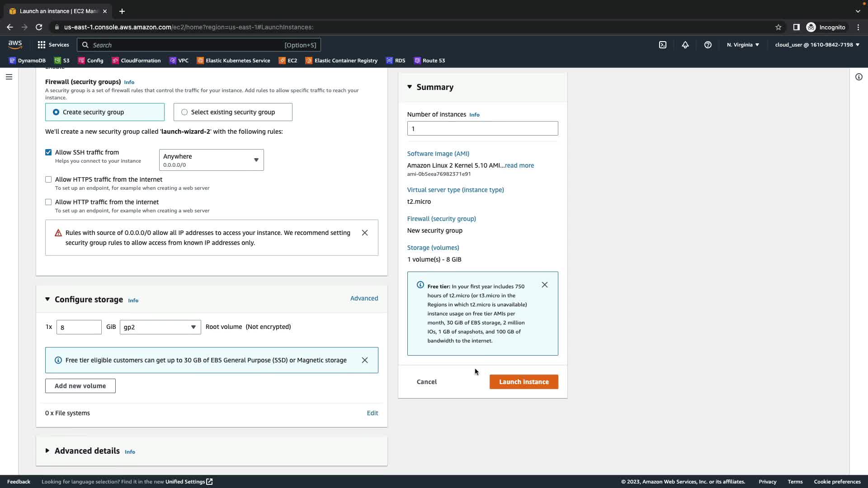Click the Add new volume button
Image resolution: width=868 pixels, height=488 pixels.
pos(80,386)
